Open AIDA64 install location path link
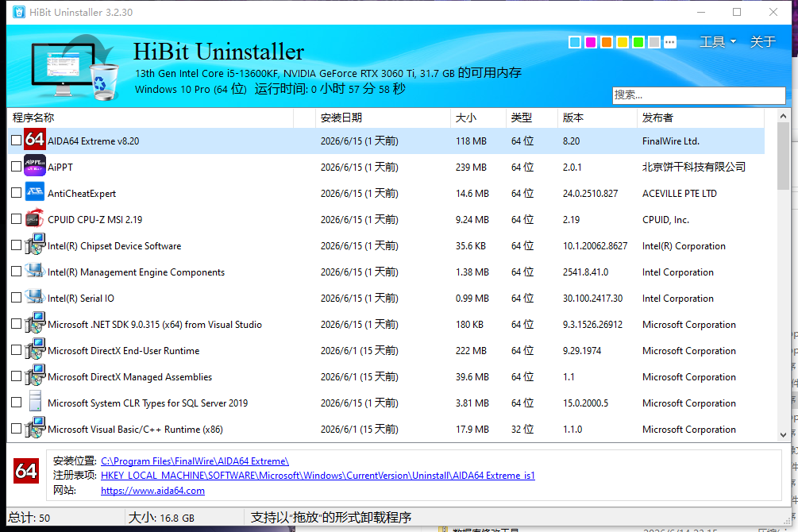 pos(195,461)
